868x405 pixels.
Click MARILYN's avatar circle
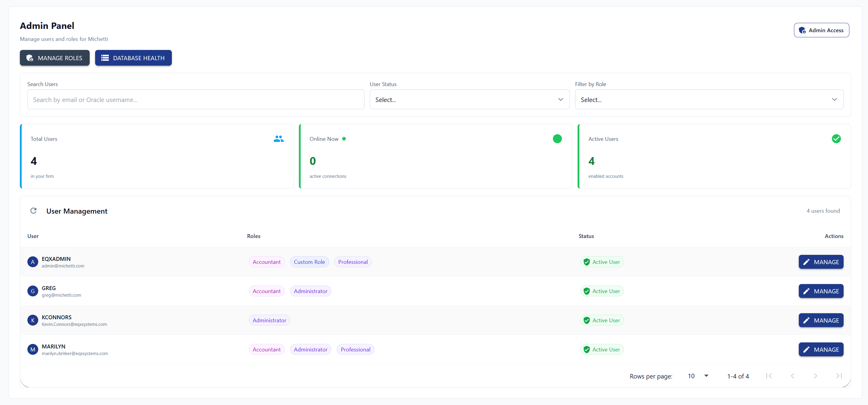32,349
